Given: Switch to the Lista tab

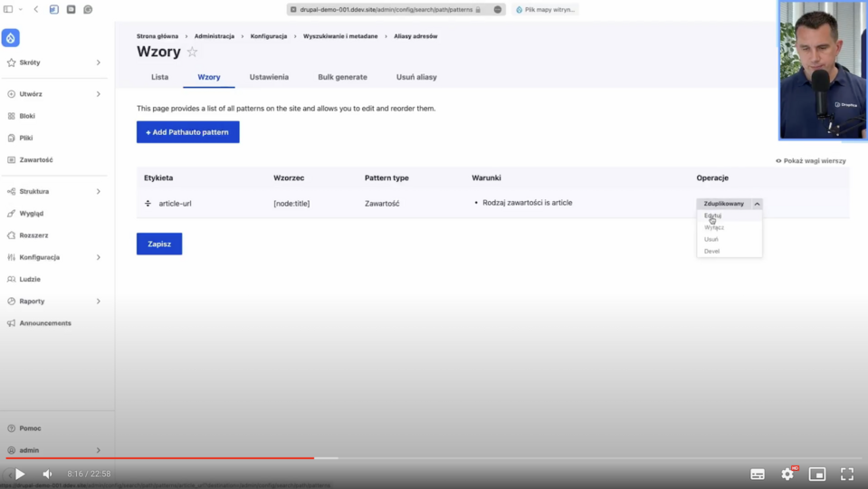Looking at the screenshot, I should pyautogui.click(x=160, y=77).
